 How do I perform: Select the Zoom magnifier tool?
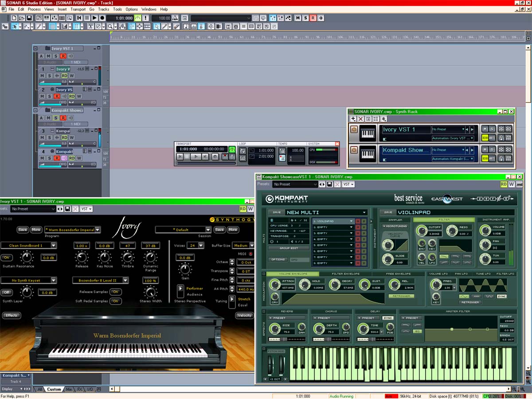110,26
